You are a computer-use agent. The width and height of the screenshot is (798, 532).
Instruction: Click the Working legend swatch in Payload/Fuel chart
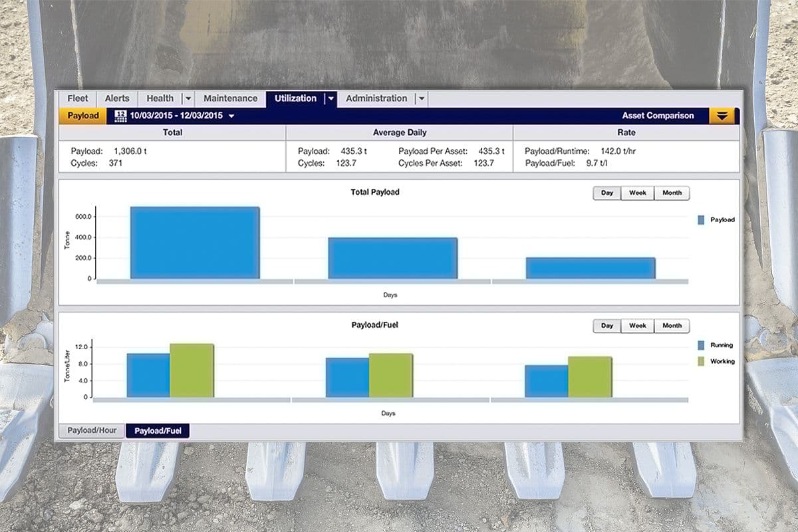tap(700, 361)
